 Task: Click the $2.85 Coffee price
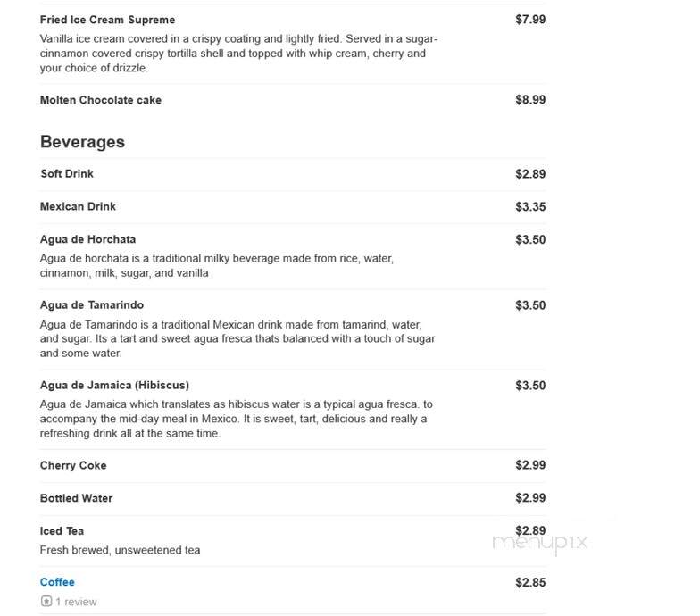tap(530, 582)
